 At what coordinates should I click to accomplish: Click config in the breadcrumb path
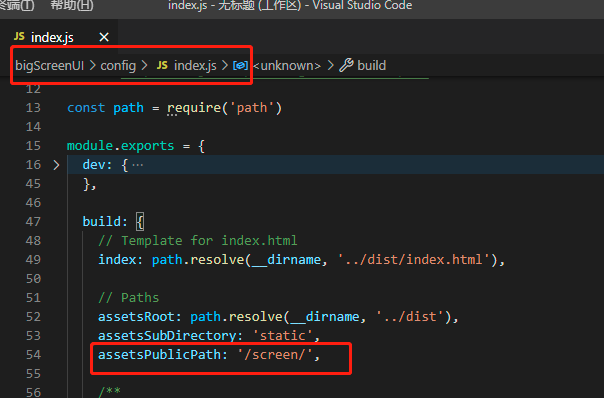coord(118,65)
